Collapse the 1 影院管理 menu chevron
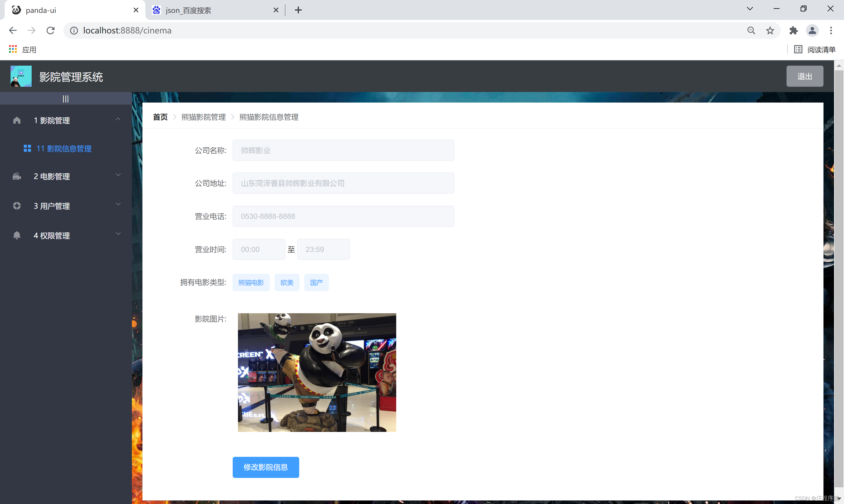 click(118, 119)
